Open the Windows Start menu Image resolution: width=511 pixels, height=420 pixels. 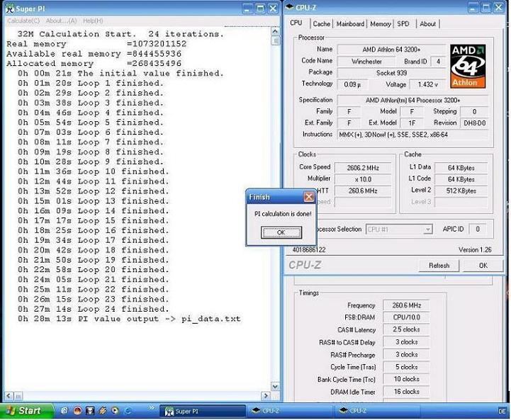click(x=27, y=411)
